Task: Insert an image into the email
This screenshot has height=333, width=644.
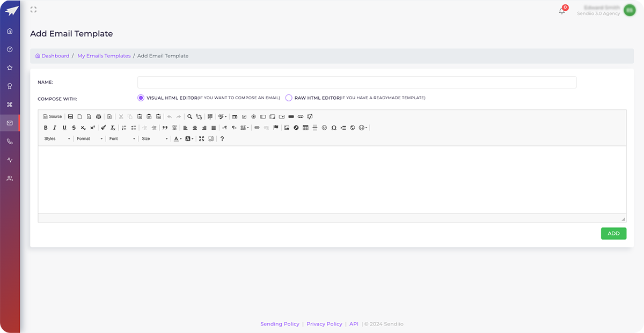Action: click(287, 128)
